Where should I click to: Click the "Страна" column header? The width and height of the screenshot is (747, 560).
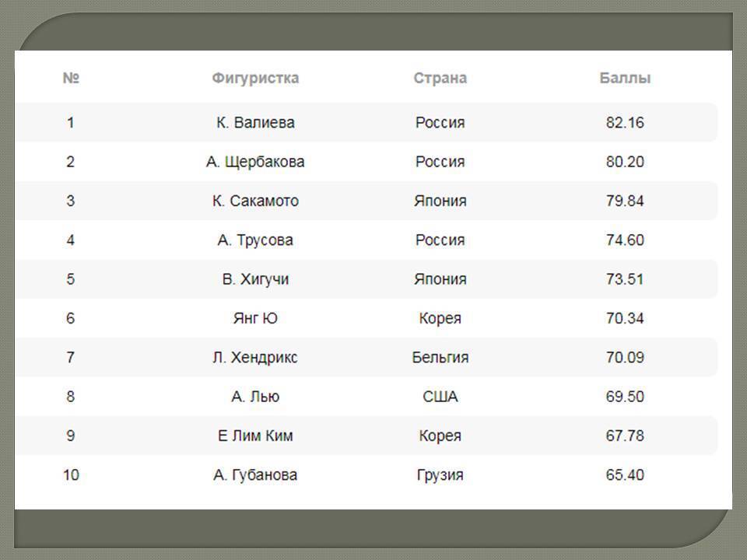(x=440, y=79)
